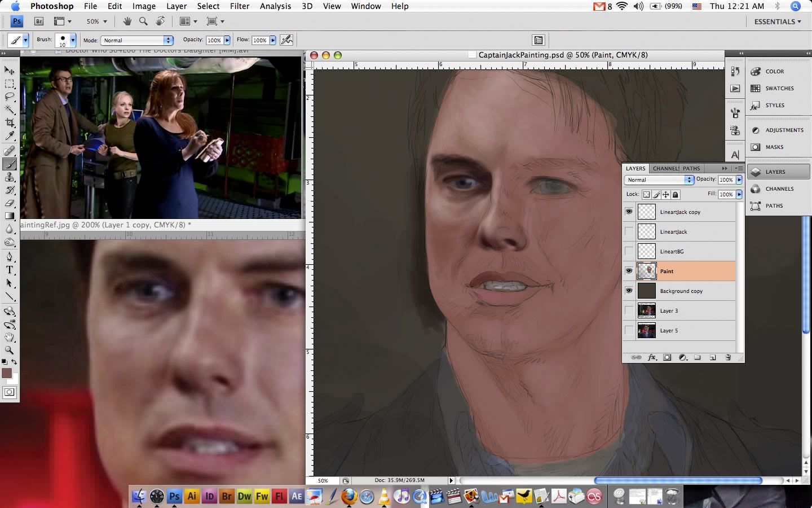This screenshot has width=812, height=508.
Task: Switch to the Channels tab in panel
Action: (665, 168)
